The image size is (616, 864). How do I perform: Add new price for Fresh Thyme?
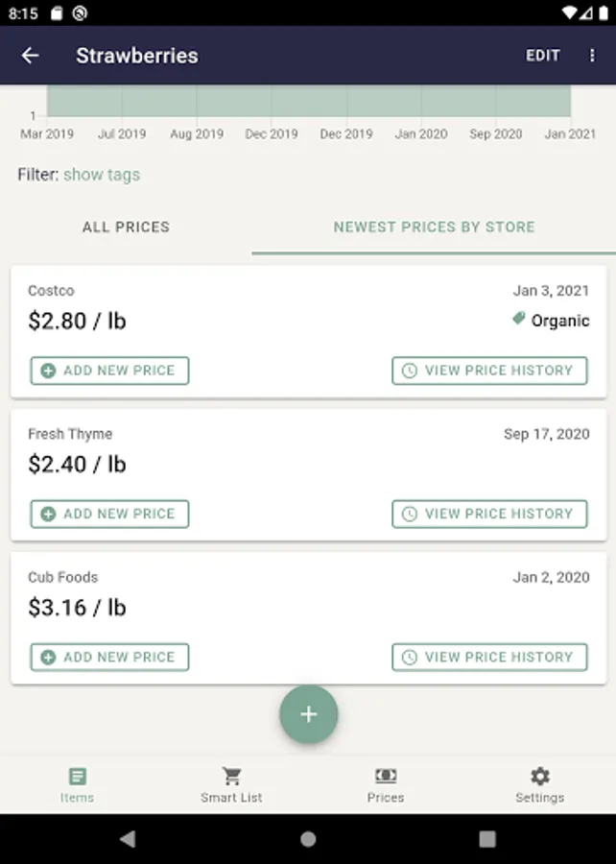coord(109,514)
